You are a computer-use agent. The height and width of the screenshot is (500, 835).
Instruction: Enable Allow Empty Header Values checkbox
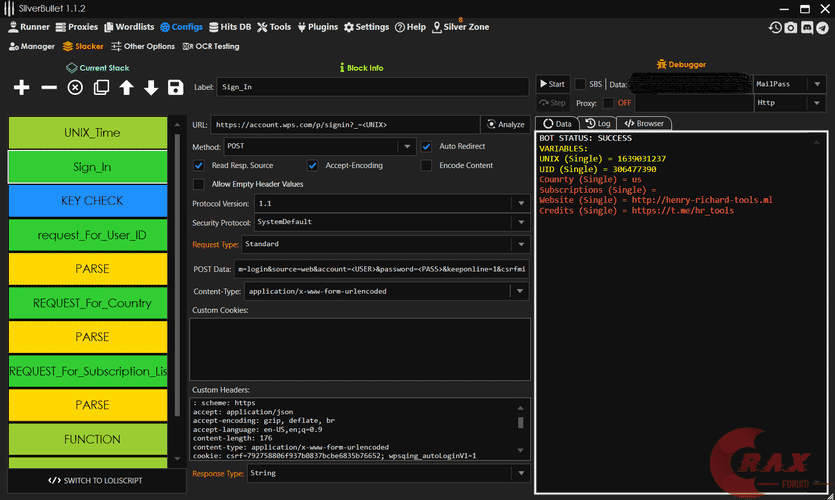coord(199,184)
